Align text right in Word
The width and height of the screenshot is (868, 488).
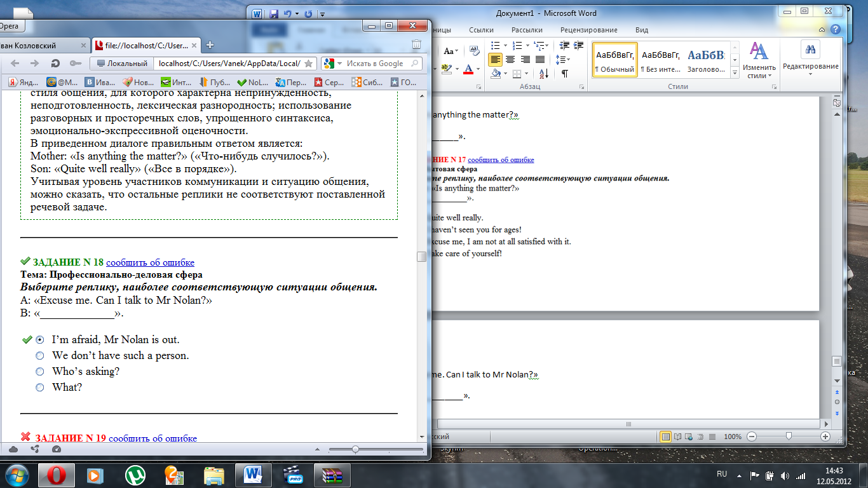525,59
